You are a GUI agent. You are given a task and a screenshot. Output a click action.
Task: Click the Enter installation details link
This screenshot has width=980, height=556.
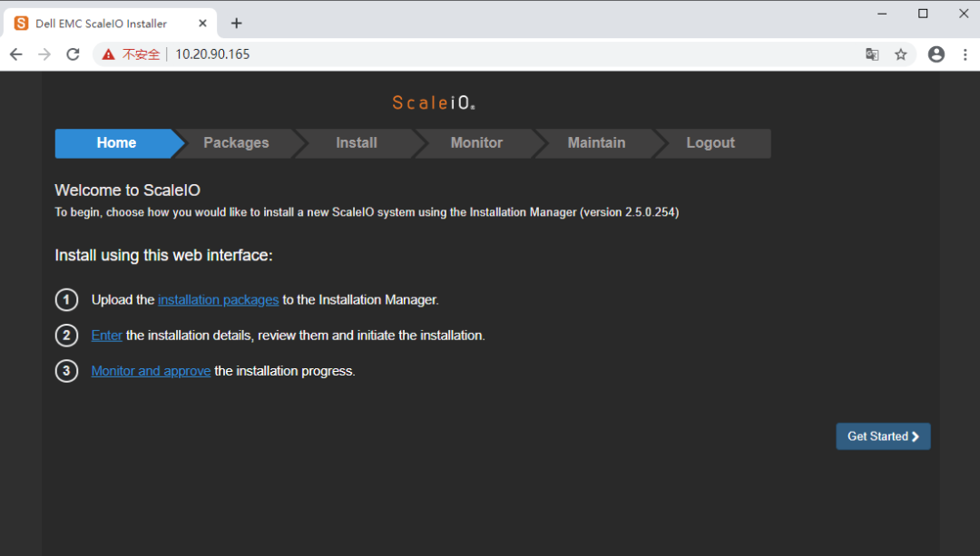coord(106,336)
